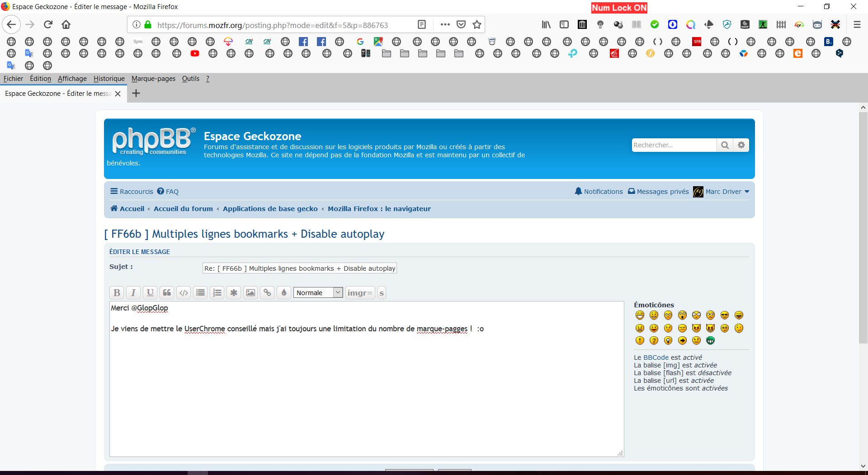Viewport: 868px width, 475px height.
Task: Click the phpBB logo
Action: [x=154, y=141]
